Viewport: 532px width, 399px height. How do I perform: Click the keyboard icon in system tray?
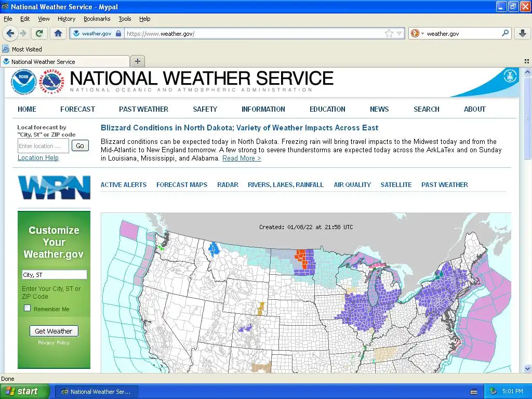pos(474,392)
